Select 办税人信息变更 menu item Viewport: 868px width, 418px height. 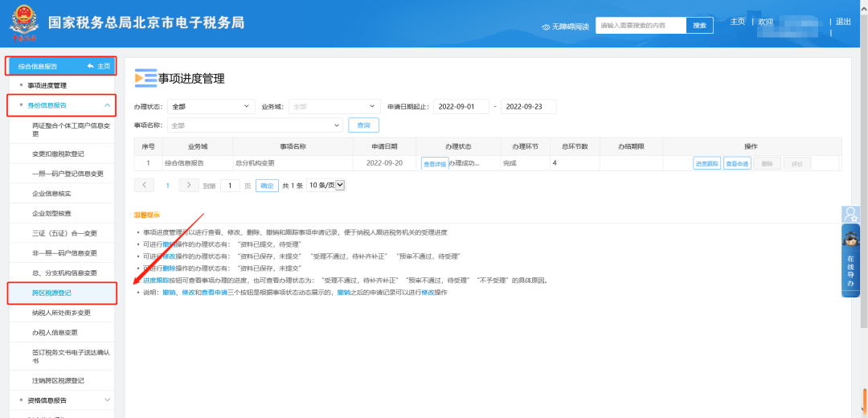point(55,333)
